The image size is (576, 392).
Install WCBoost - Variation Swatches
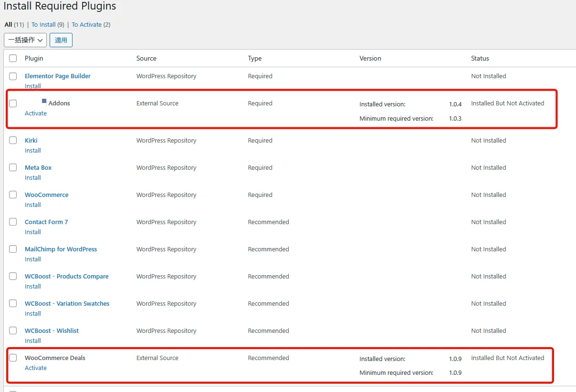click(x=33, y=314)
